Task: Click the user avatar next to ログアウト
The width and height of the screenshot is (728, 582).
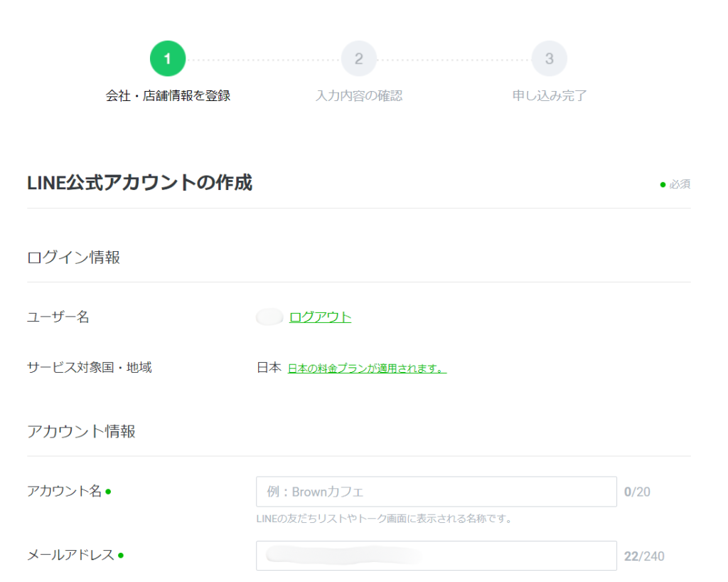Action: (x=269, y=317)
